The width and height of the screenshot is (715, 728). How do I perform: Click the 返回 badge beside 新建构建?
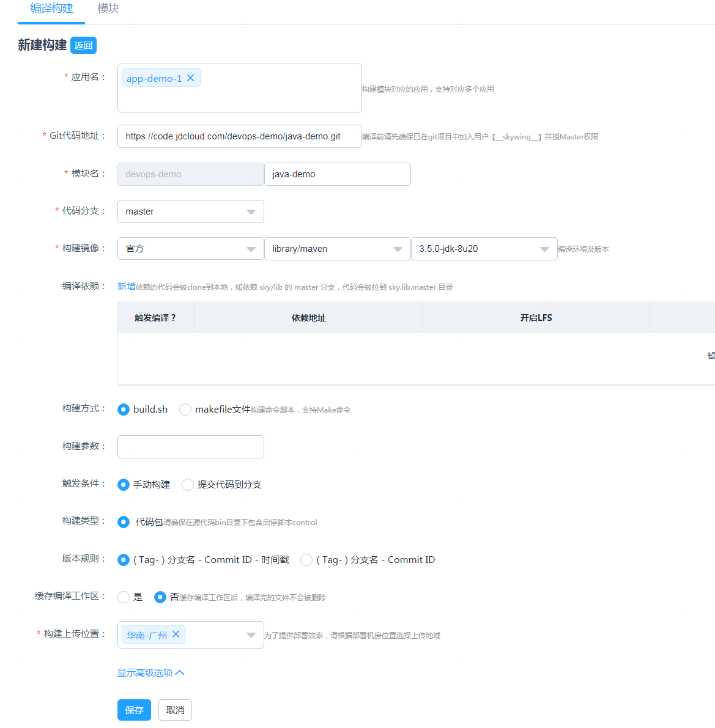click(83, 45)
